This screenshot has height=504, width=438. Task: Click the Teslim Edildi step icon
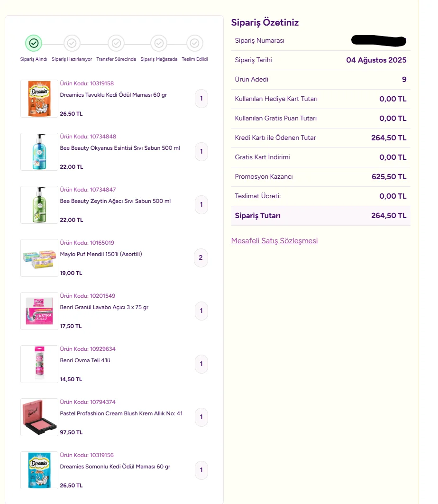click(194, 43)
